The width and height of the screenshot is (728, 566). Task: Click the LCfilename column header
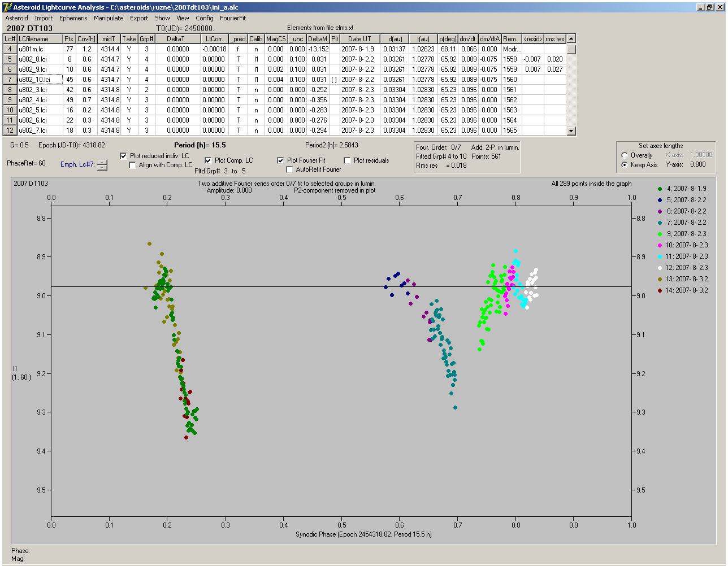pos(40,39)
